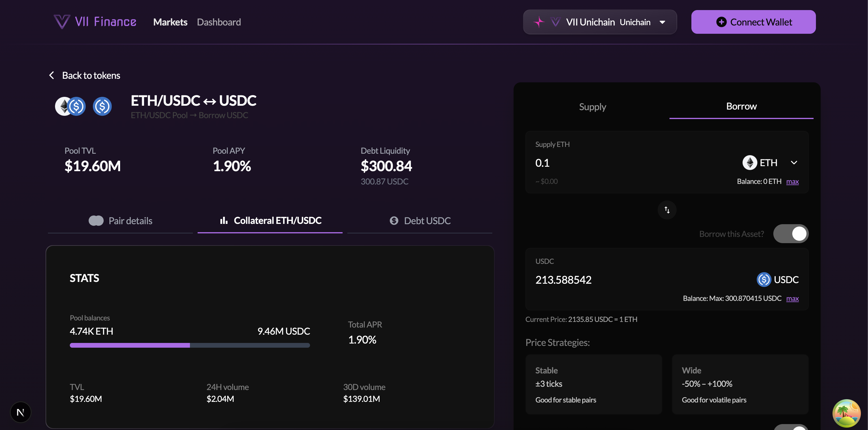Click max link under USDC balance
Image resolution: width=868 pixels, height=430 pixels.
pos(792,299)
